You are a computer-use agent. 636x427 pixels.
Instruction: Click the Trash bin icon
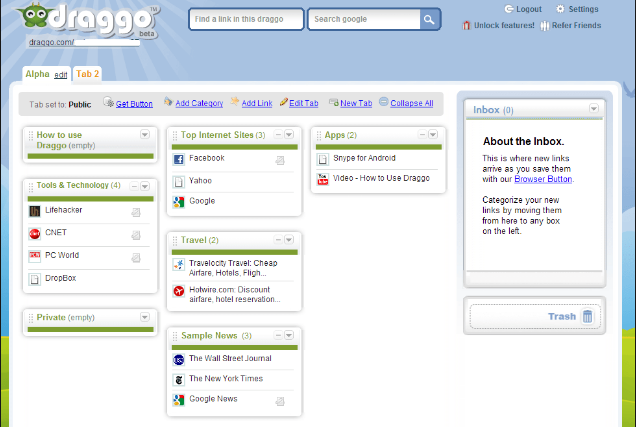click(x=587, y=316)
